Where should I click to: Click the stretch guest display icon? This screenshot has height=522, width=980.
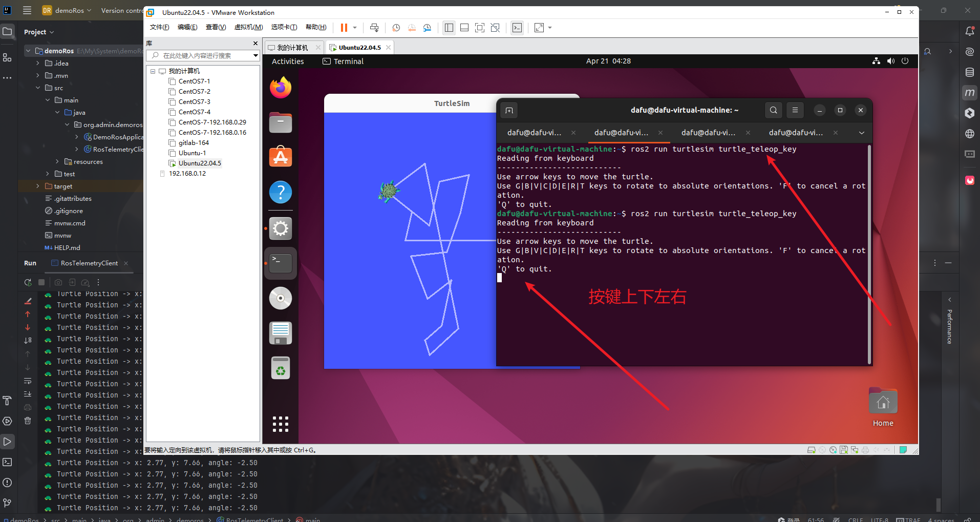point(539,28)
